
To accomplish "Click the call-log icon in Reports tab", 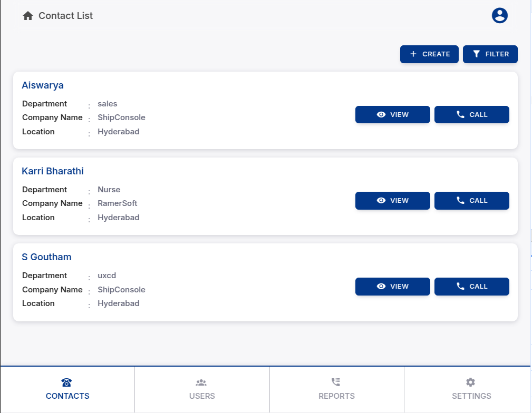I will (x=336, y=382).
